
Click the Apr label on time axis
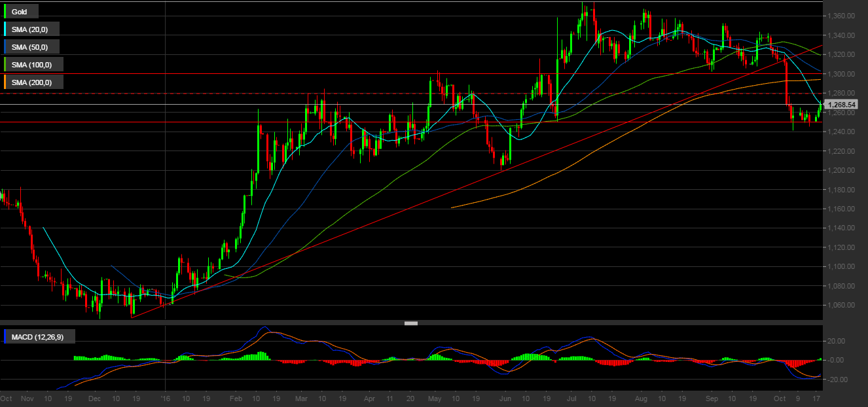pyautogui.click(x=369, y=398)
